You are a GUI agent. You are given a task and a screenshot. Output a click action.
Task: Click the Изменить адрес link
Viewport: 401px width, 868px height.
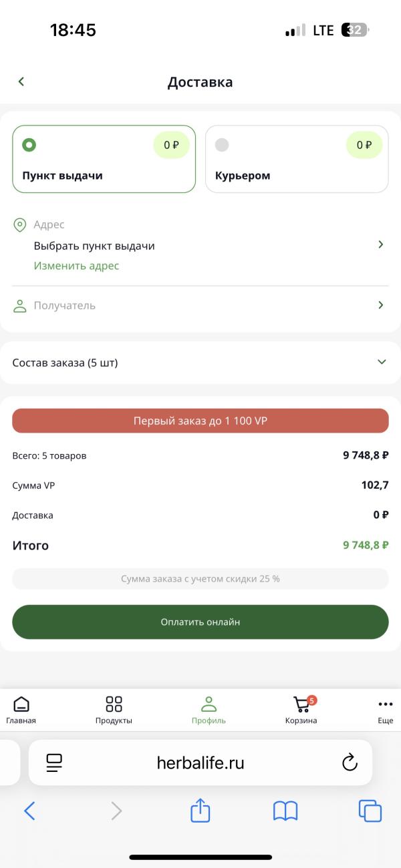pyautogui.click(x=76, y=266)
